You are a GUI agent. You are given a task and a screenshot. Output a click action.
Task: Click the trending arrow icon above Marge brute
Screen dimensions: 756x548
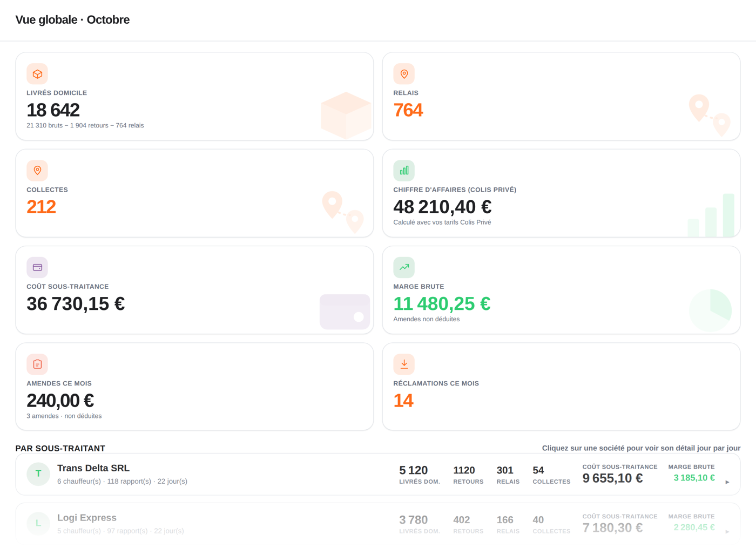click(404, 267)
